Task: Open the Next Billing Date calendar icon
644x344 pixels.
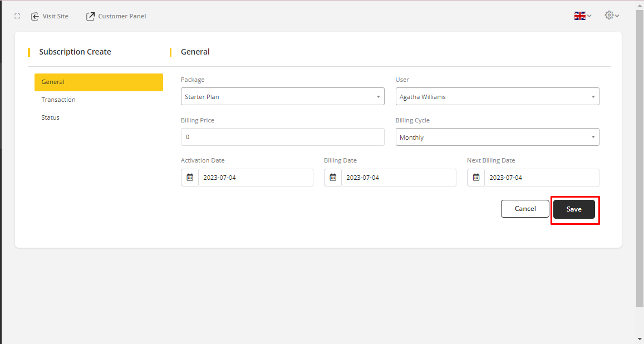Action: click(x=476, y=178)
